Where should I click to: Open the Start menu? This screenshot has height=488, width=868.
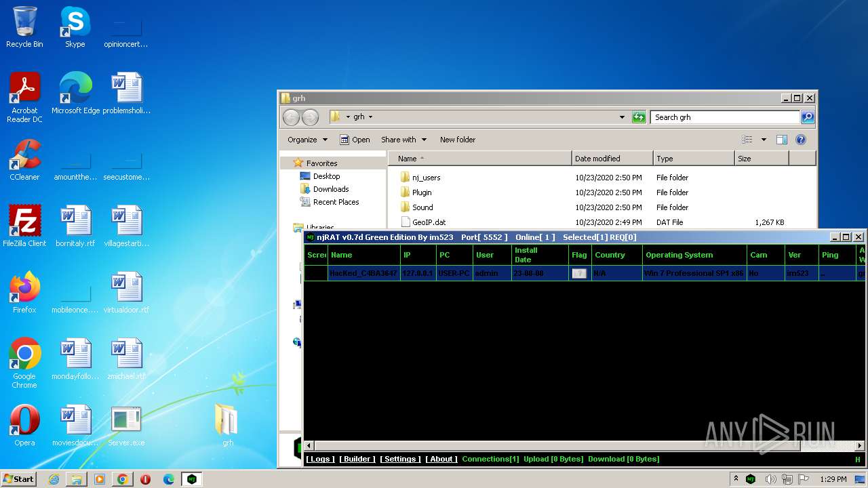point(19,479)
